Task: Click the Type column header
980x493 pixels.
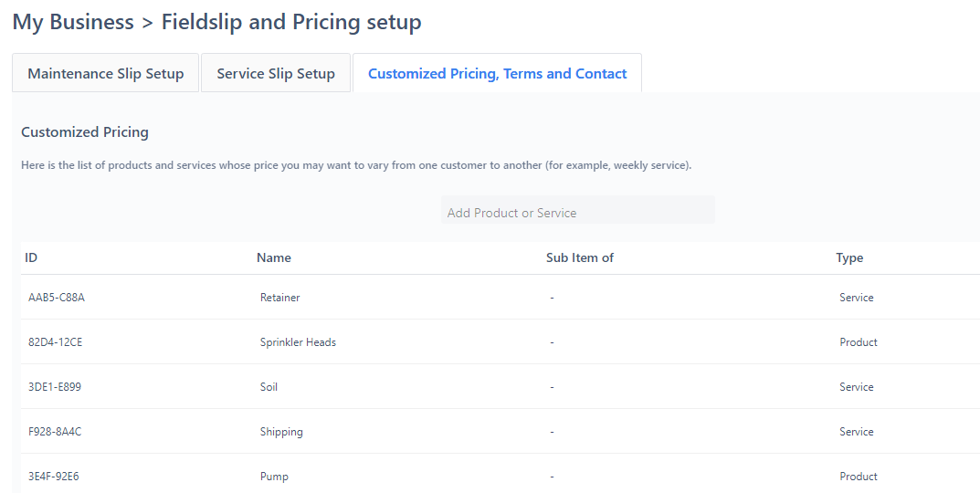Action: tap(849, 257)
